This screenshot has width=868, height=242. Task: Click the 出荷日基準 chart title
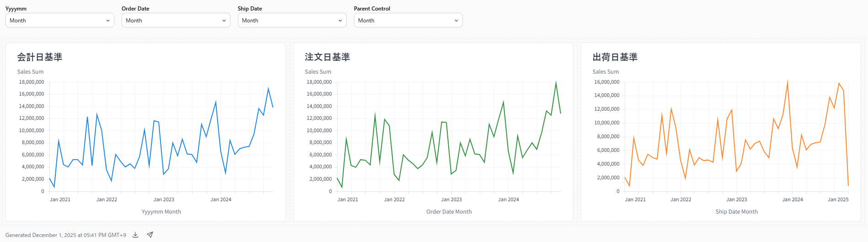point(615,57)
